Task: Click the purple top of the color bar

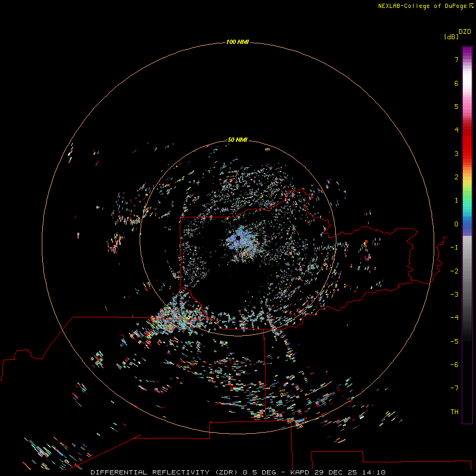Action: tap(467, 52)
